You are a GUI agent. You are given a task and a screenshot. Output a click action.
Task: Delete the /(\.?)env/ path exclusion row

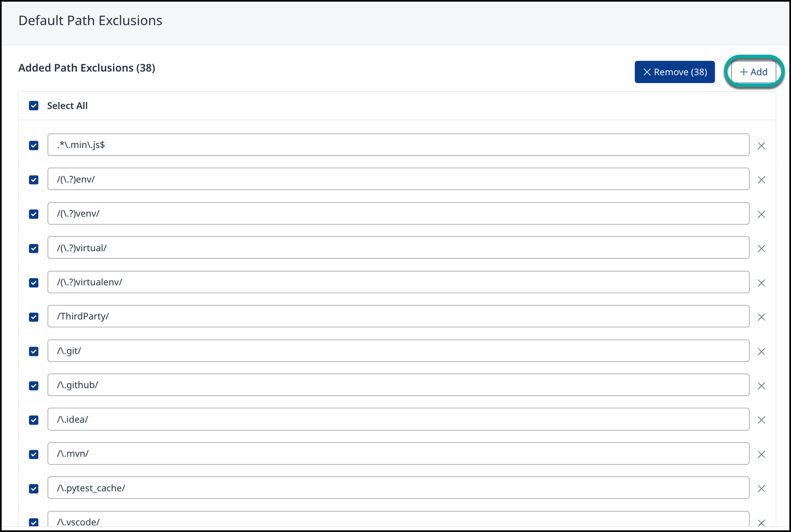click(761, 180)
